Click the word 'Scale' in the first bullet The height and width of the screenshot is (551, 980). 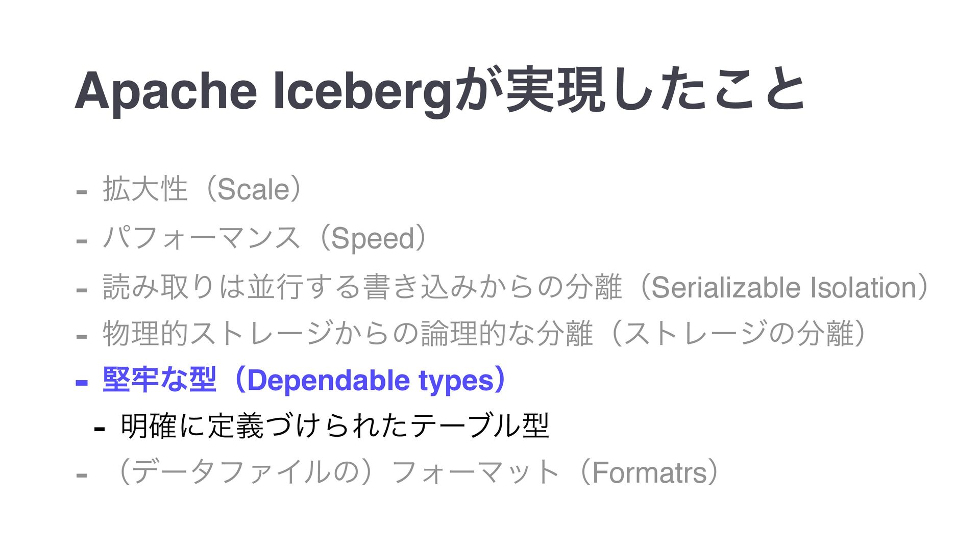(x=254, y=189)
